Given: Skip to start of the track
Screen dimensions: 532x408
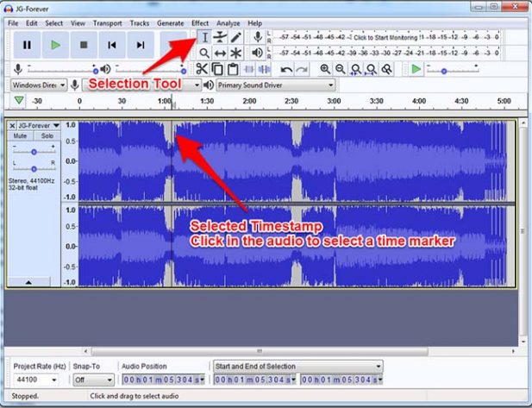Looking at the screenshot, I should (x=112, y=45).
